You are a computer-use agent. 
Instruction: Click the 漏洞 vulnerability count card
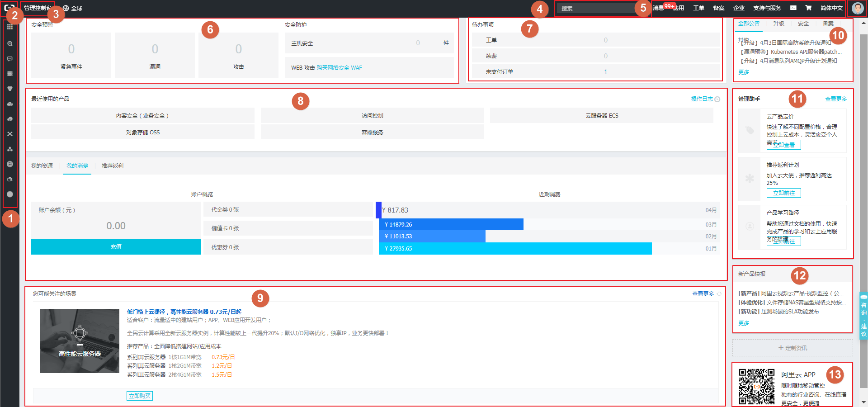(x=155, y=55)
